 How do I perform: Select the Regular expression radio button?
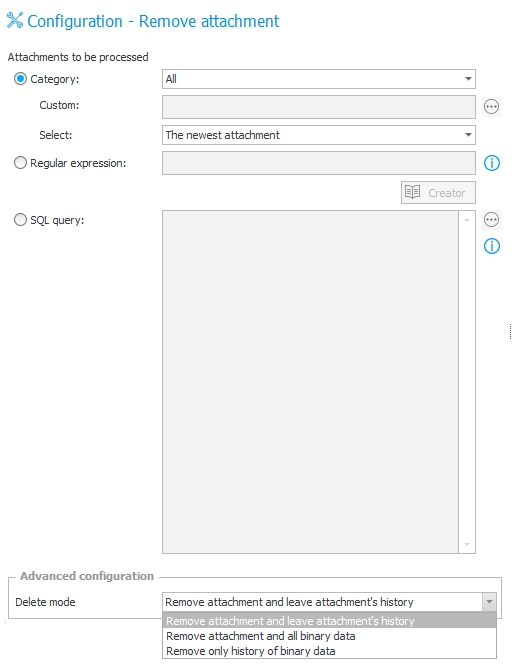[x=20, y=163]
